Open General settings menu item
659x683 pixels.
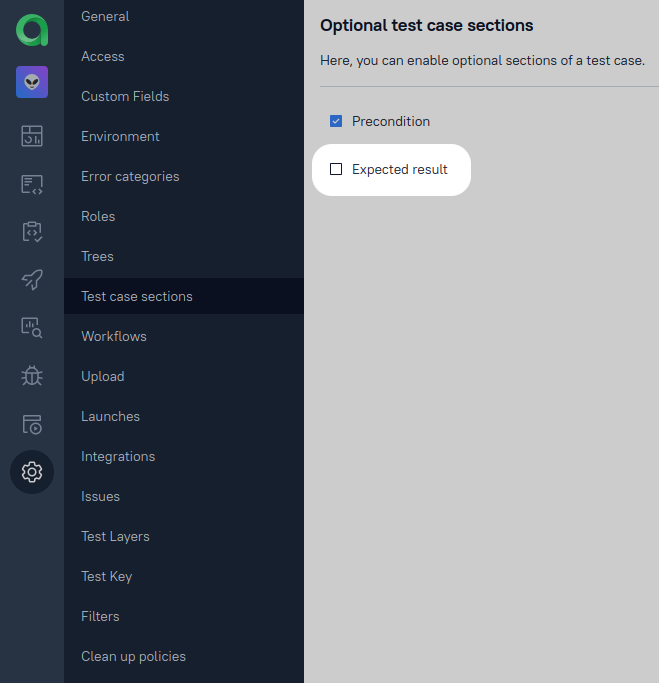pyautogui.click(x=183, y=17)
